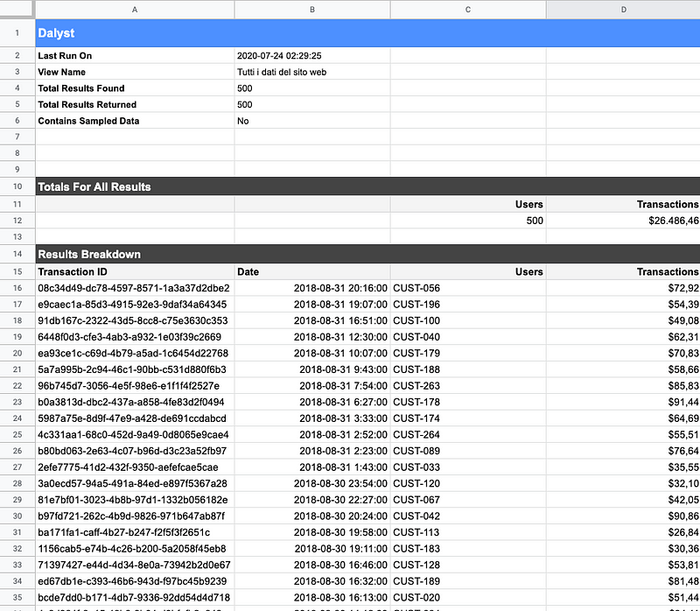Select date 2018-08-31 16:51:00
The height and width of the screenshot is (611, 700).
point(312,320)
